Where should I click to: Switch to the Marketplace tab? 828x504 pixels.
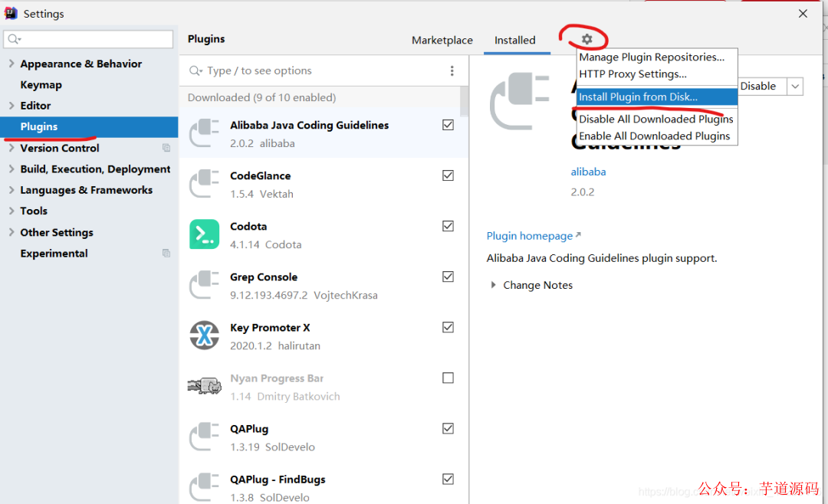pos(442,40)
